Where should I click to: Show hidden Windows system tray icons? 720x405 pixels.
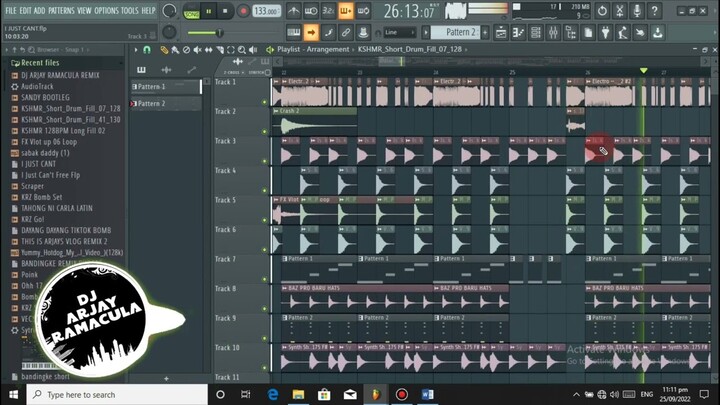576,394
